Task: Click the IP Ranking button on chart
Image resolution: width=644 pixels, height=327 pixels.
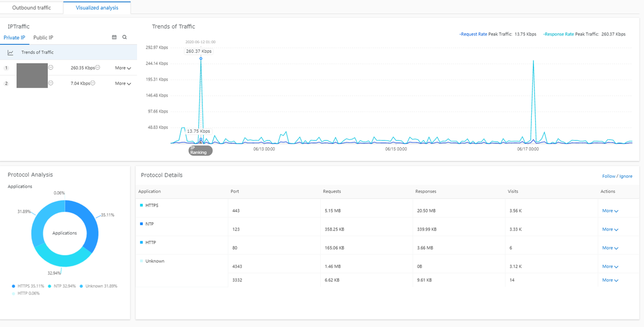Action: pyautogui.click(x=201, y=150)
